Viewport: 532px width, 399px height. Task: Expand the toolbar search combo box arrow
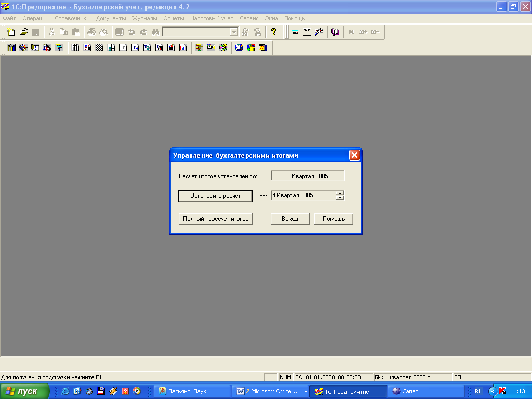point(234,32)
